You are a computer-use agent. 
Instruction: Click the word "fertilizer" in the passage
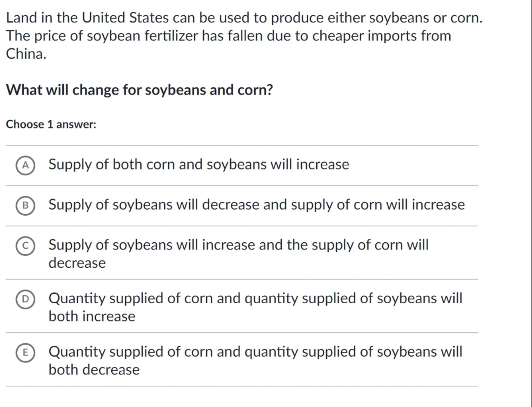click(x=171, y=36)
